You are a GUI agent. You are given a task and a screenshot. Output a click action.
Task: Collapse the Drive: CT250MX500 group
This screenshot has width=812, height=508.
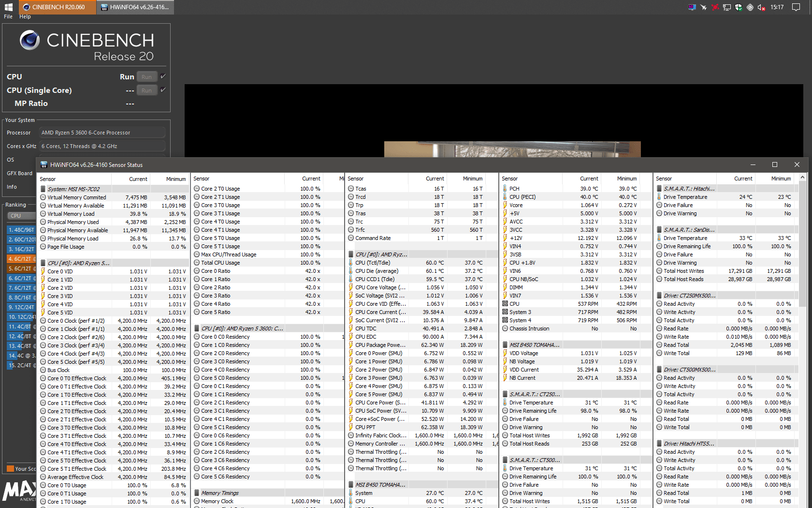click(x=659, y=296)
